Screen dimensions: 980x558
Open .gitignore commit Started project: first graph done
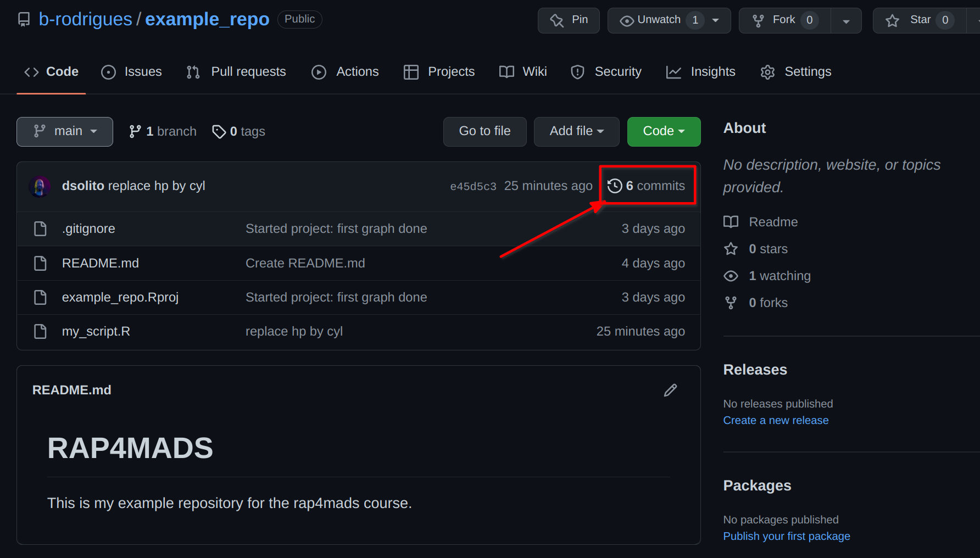coord(336,228)
